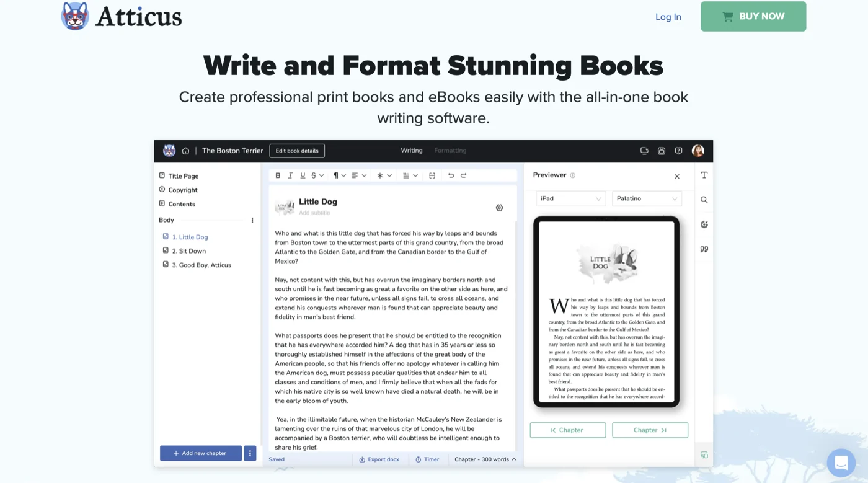Click the save icon in header

(x=662, y=151)
